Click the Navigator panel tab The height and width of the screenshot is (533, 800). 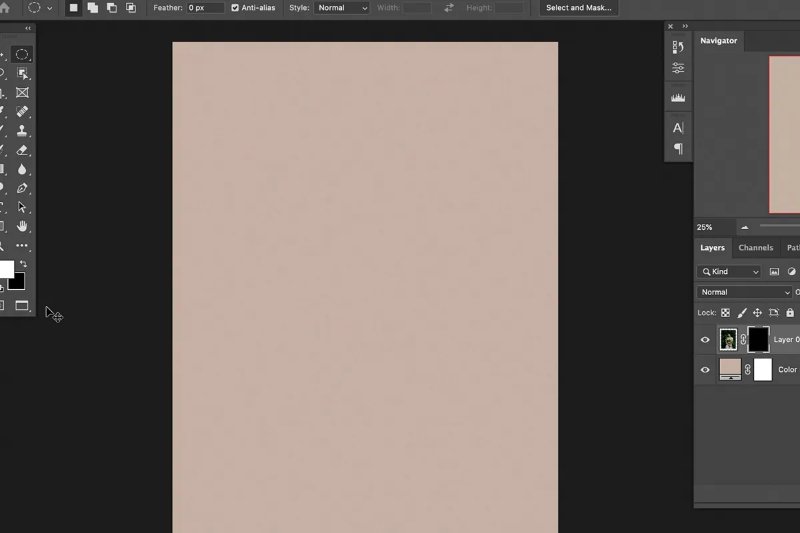tap(718, 41)
